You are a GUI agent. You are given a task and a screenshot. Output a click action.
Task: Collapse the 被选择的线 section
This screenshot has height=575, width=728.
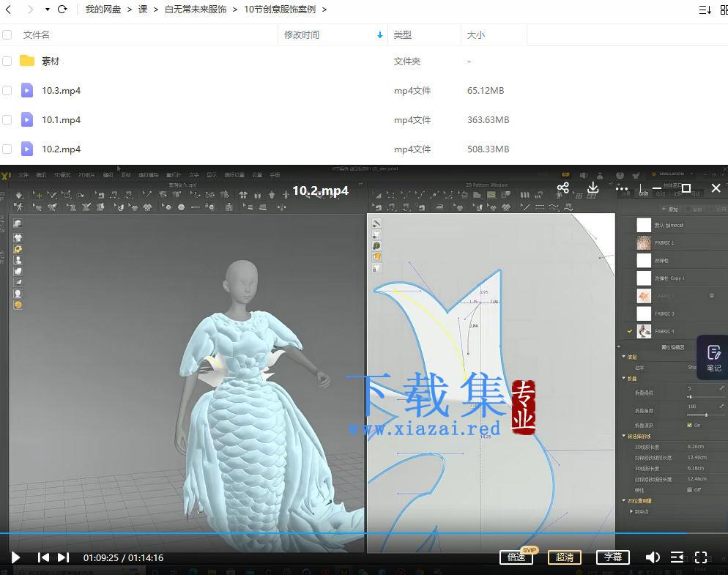coord(624,436)
